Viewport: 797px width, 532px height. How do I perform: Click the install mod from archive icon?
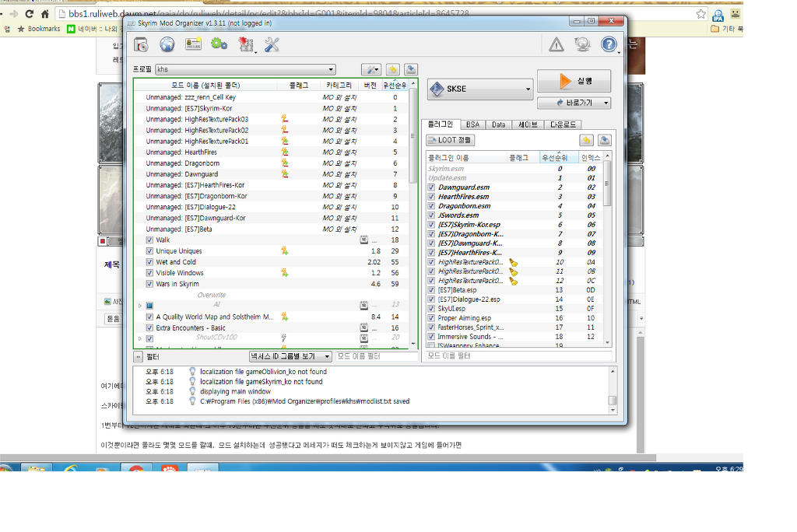[x=142, y=44]
